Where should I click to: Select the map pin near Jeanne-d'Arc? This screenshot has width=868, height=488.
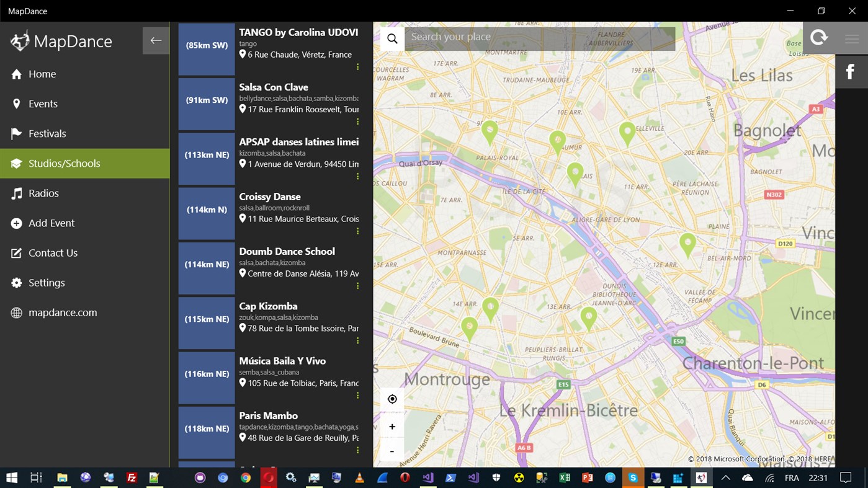click(x=588, y=319)
